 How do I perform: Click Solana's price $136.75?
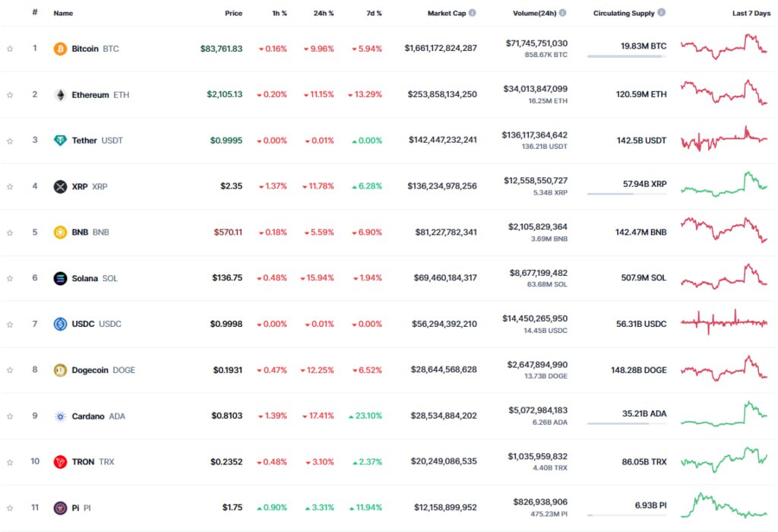(227, 278)
